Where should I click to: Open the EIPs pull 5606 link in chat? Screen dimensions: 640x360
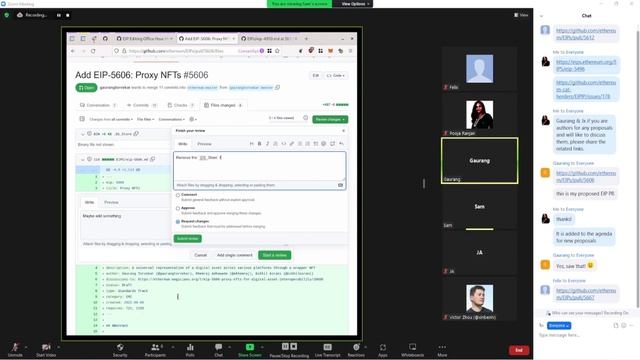click(x=586, y=176)
